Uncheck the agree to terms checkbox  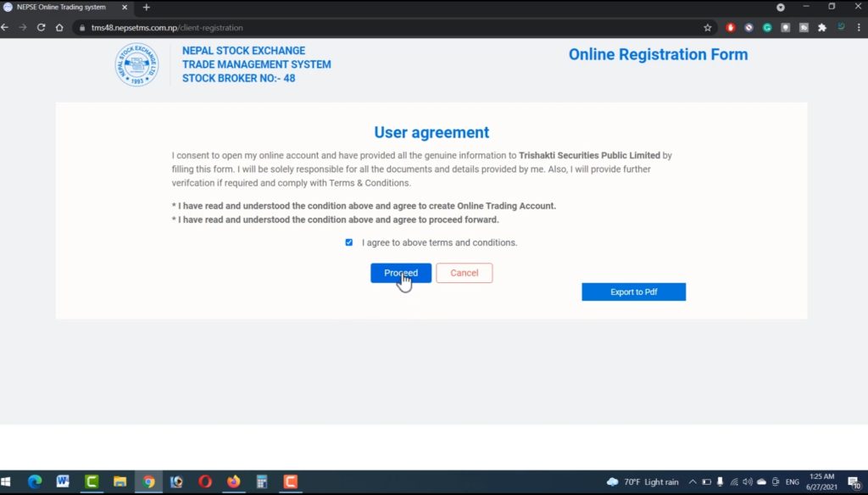click(348, 242)
